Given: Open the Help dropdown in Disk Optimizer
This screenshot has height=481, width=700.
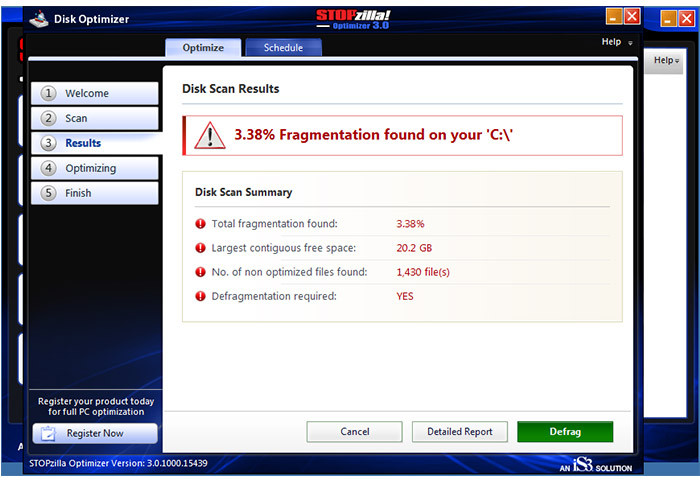Looking at the screenshot, I should point(617,42).
